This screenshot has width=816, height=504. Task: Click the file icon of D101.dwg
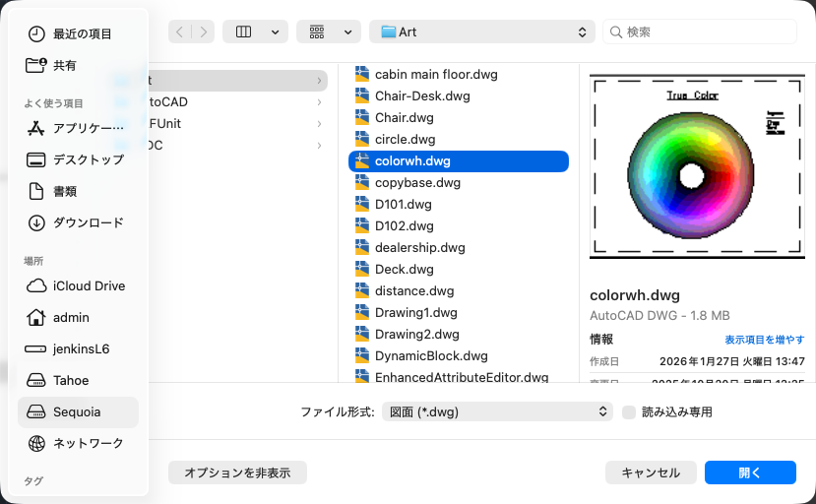click(362, 204)
